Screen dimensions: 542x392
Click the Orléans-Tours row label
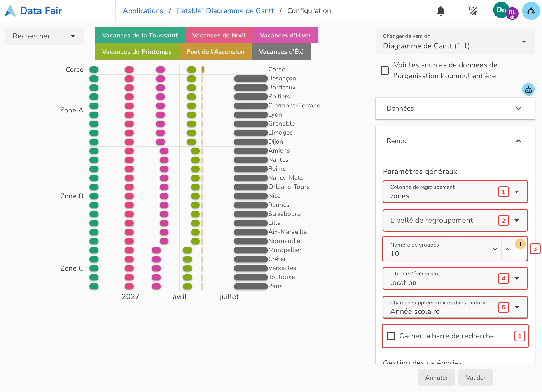pyautogui.click(x=289, y=187)
